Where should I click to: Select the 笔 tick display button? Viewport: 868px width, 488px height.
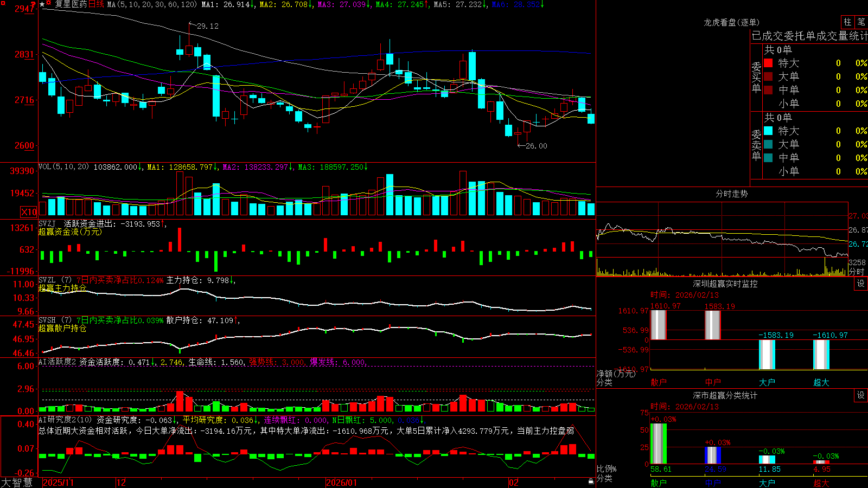coord(861,22)
